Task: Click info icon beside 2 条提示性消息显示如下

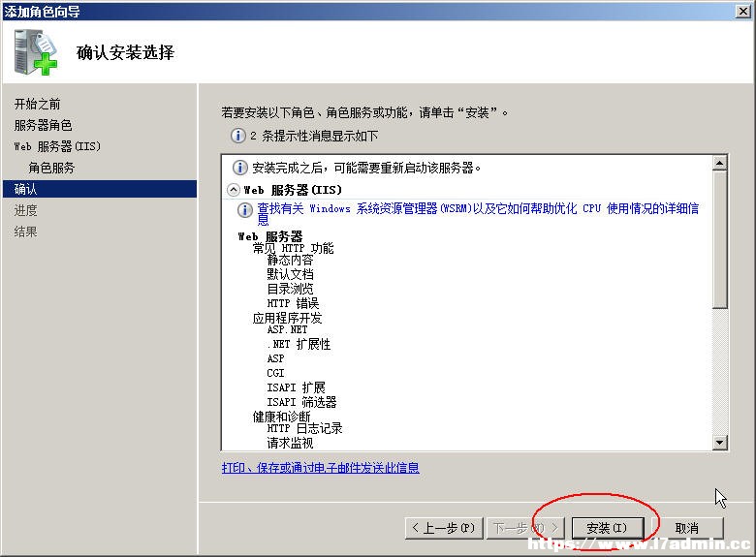Action: tap(237, 136)
